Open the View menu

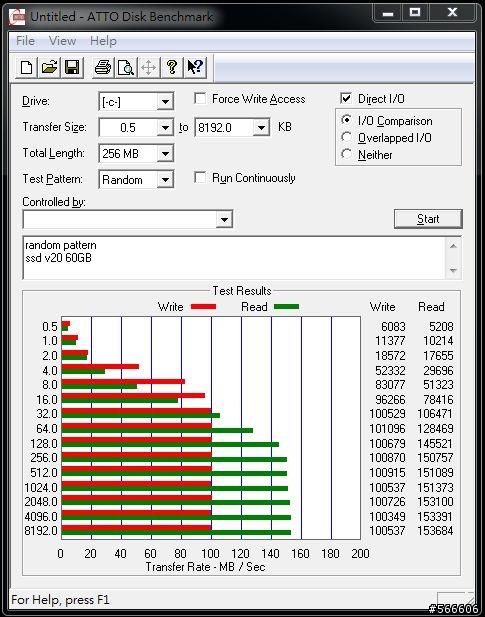[x=62, y=41]
